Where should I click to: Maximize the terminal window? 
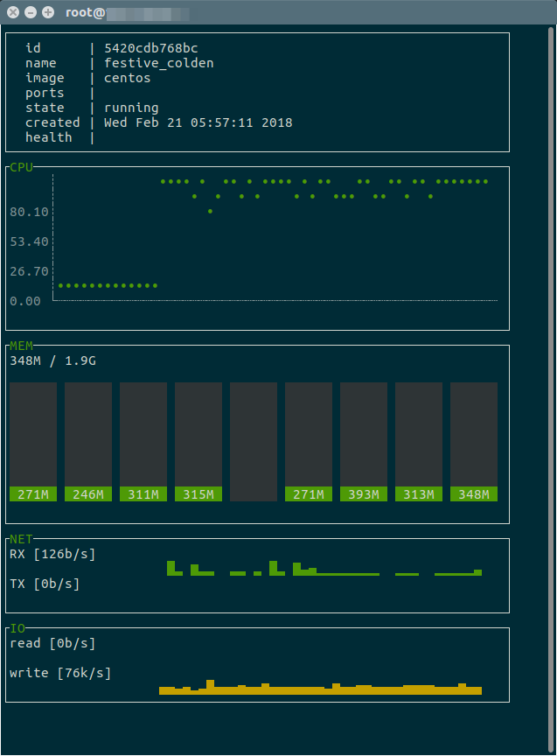click(x=48, y=12)
